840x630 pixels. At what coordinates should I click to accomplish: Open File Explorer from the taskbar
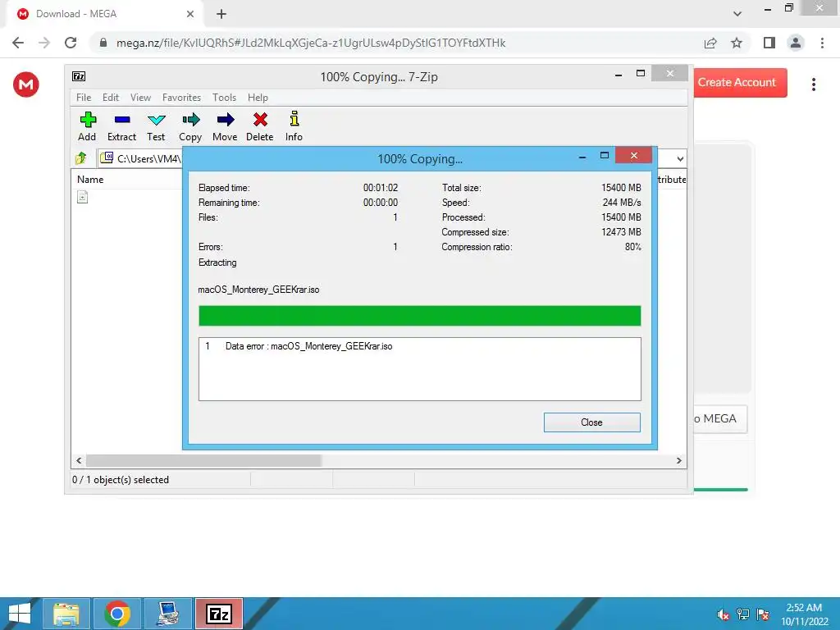point(66,614)
